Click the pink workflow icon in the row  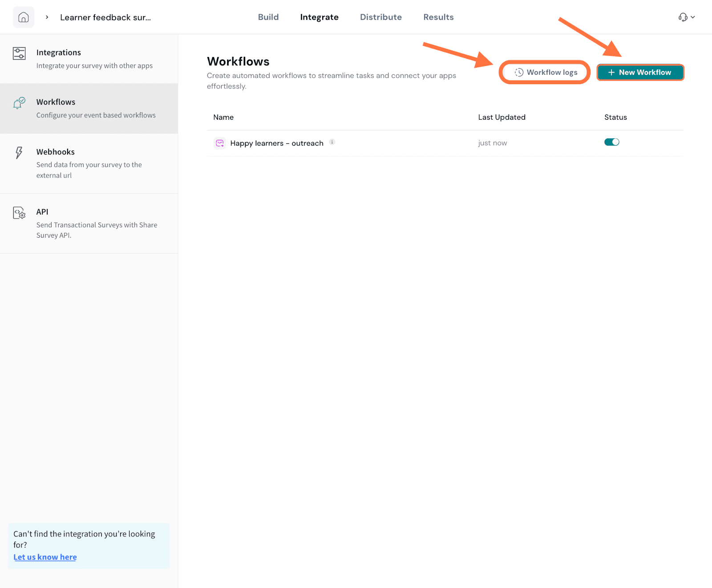pos(220,143)
